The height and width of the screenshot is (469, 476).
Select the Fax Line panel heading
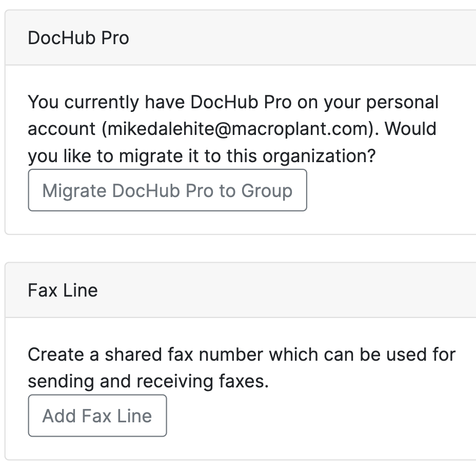point(63,290)
